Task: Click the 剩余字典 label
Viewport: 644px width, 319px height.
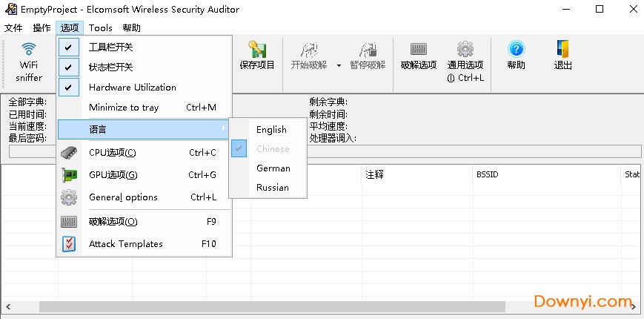Action: [328, 102]
